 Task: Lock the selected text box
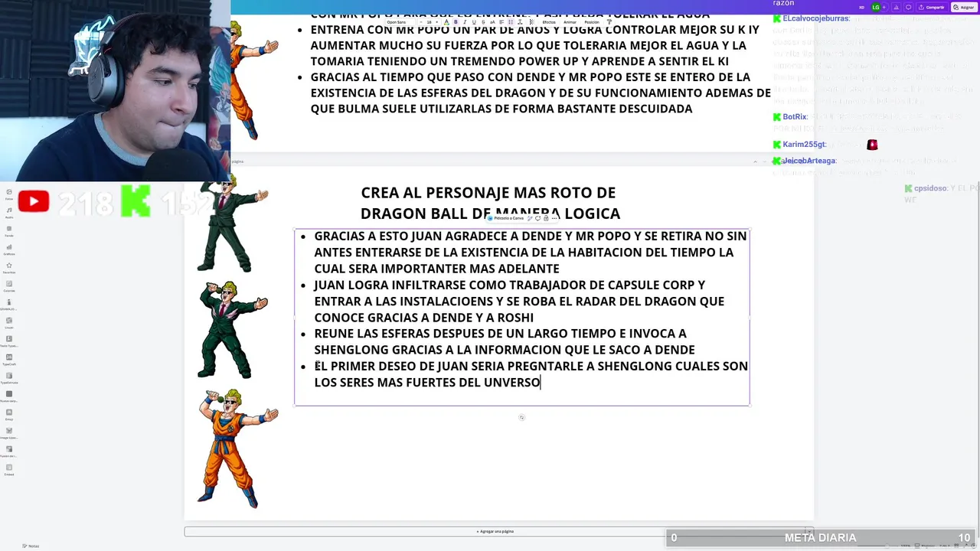(x=546, y=218)
